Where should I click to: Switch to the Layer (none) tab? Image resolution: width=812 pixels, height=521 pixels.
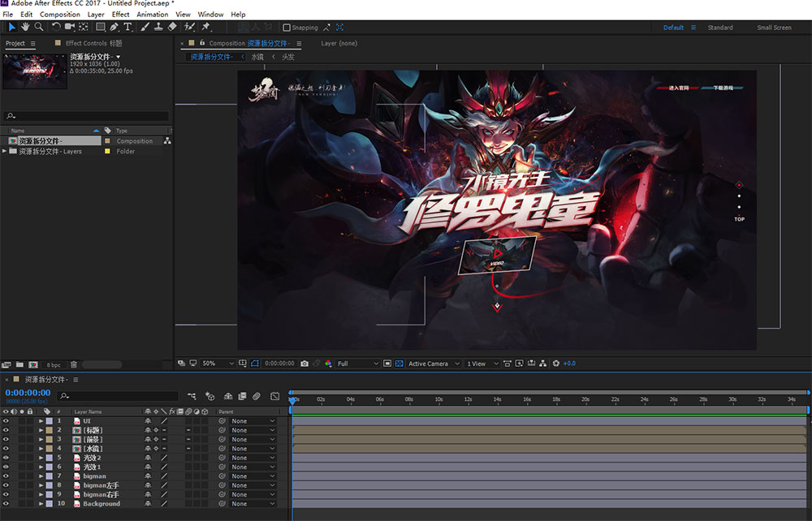(339, 44)
